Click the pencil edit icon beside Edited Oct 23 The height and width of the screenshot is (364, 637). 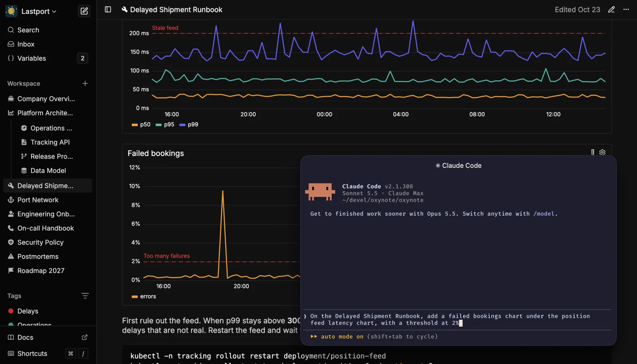pyautogui.click(x=612, y=10)
